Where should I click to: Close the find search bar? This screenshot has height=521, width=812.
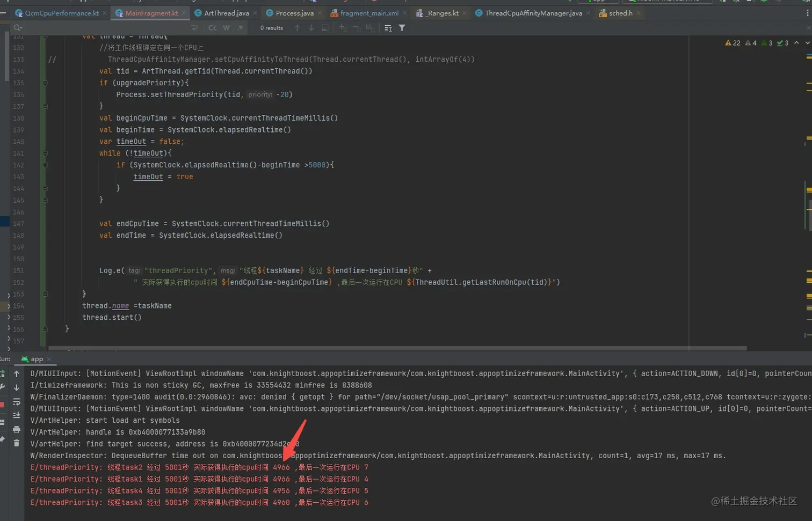pos(808,28)
